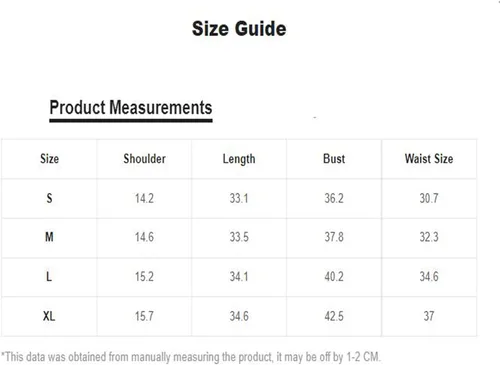
Task: Click the Size Guide title
Action: click(x=239, y=29)
